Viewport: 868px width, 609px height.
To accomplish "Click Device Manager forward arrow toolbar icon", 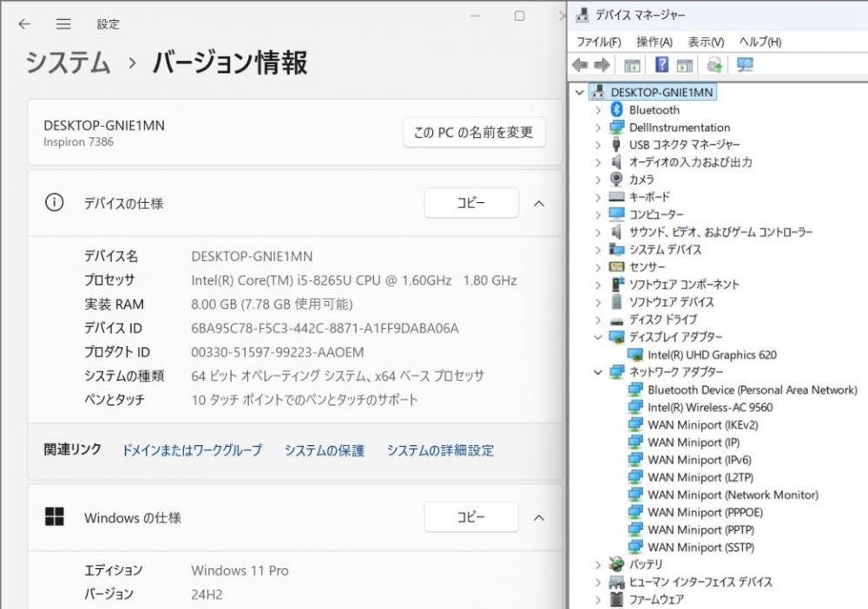I will point(602,65).
